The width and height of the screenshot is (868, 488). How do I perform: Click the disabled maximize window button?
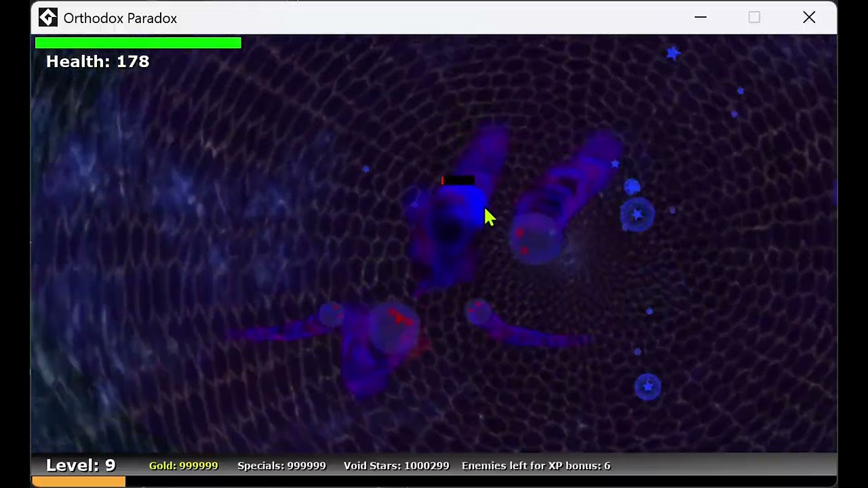point(754,18)
